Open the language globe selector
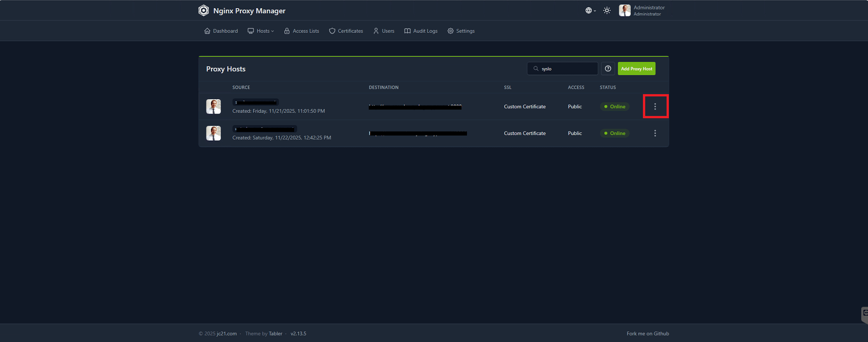Screen dimensions: 868x342 pyautogui.click(x=590, y=10)
